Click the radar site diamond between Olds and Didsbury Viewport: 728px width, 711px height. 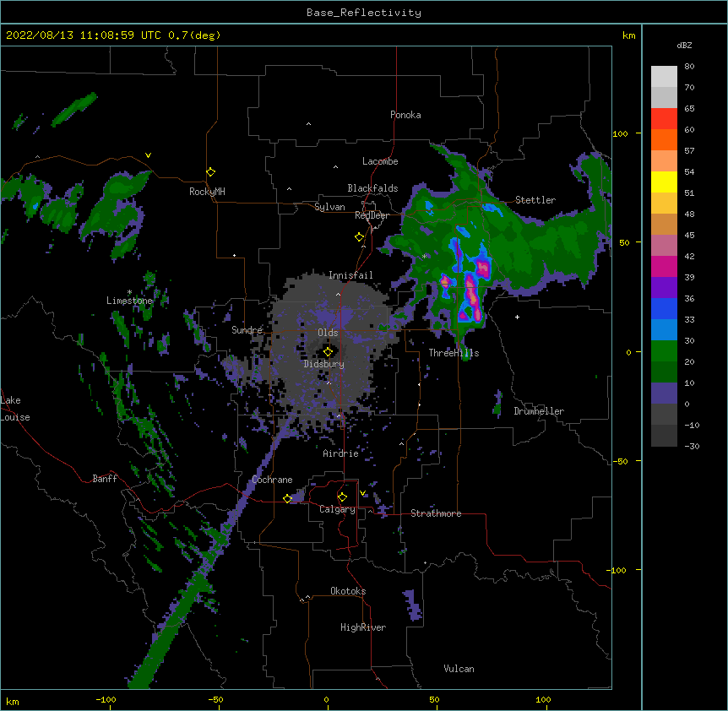pyautogui.click(x=328, y=352)
